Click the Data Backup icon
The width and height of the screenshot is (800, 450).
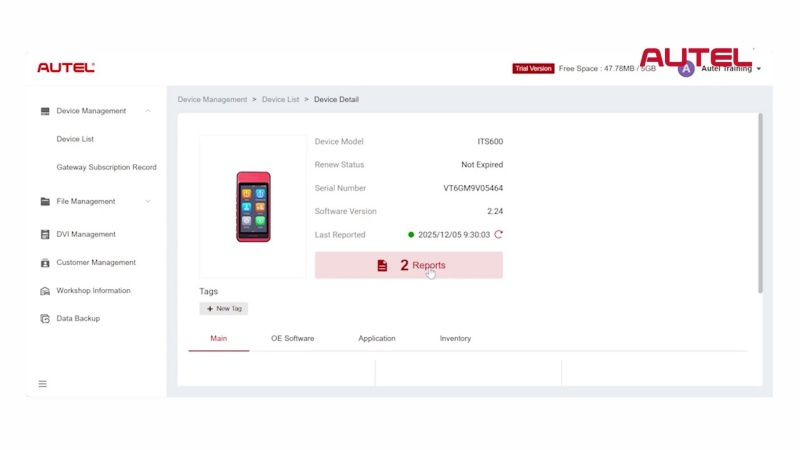[x=45, y=319]
